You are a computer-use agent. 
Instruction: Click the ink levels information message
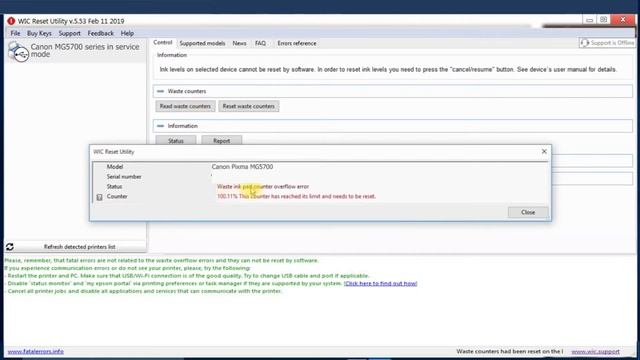[x=388, y=69]
